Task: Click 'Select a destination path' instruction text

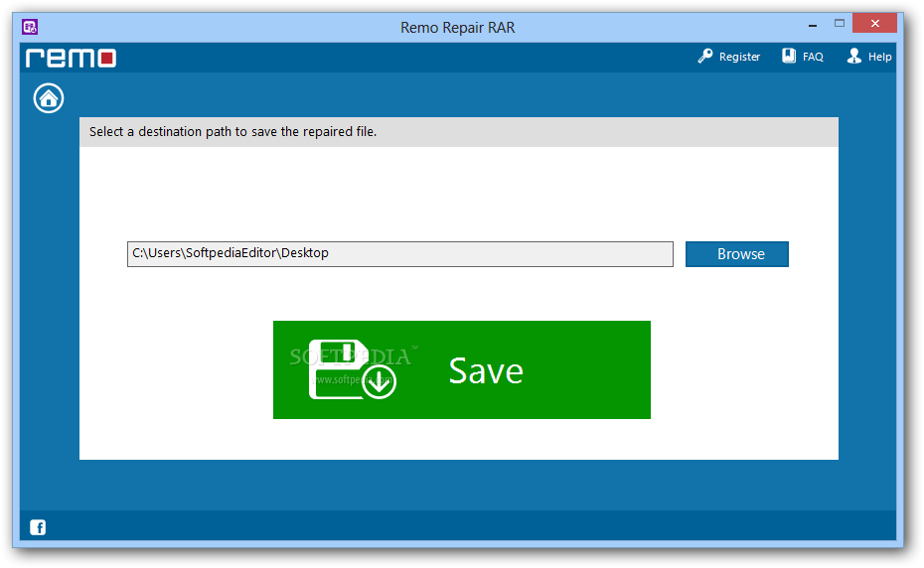Action: coord(232,131)
